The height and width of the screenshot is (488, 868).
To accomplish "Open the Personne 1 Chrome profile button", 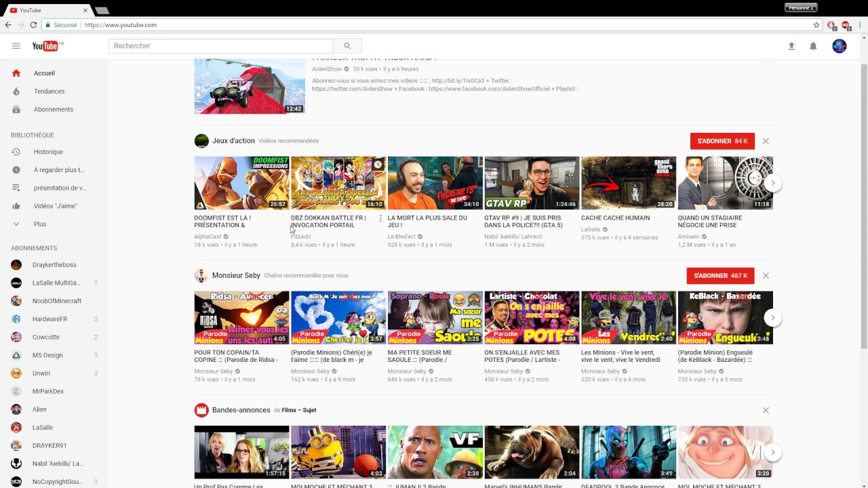I will 800,7.
